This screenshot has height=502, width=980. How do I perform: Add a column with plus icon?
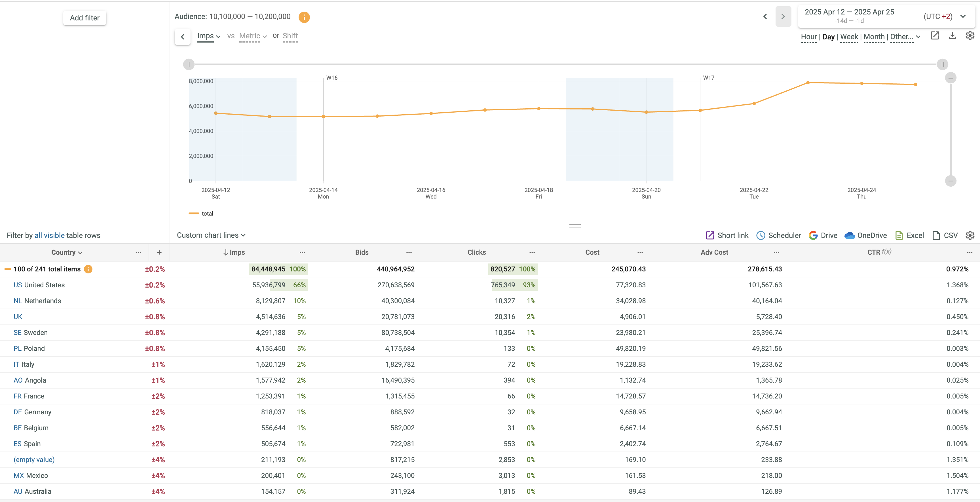click(x=159, y=252)
